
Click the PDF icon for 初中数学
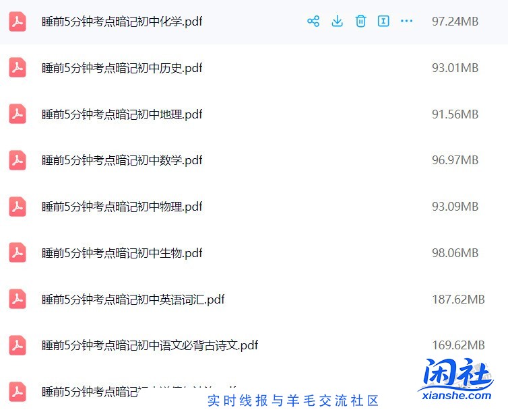(x=18, y=160)
